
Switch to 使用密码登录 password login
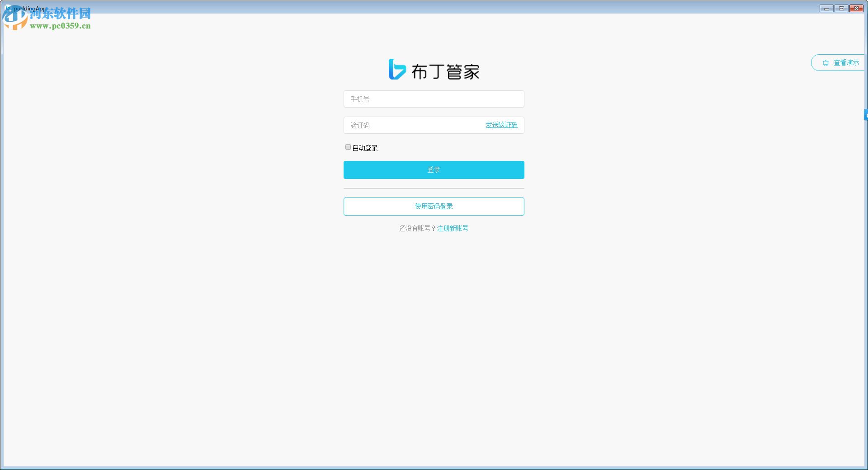434,207
